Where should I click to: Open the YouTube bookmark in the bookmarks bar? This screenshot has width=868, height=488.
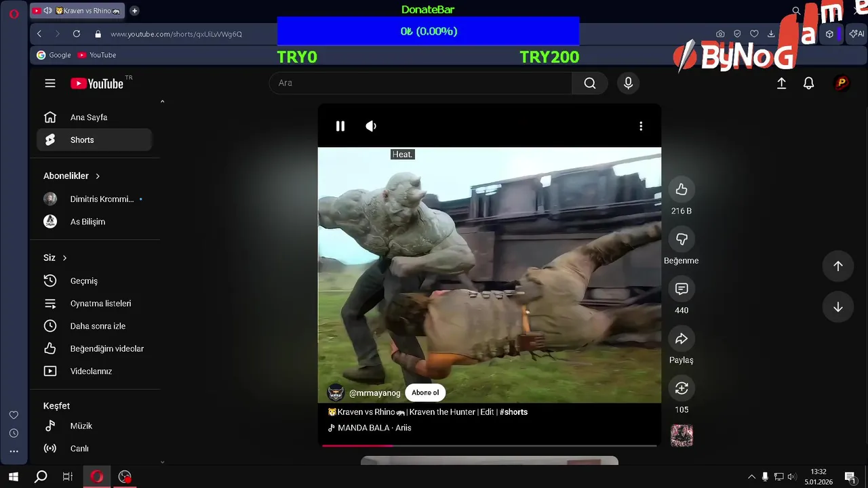97,55
